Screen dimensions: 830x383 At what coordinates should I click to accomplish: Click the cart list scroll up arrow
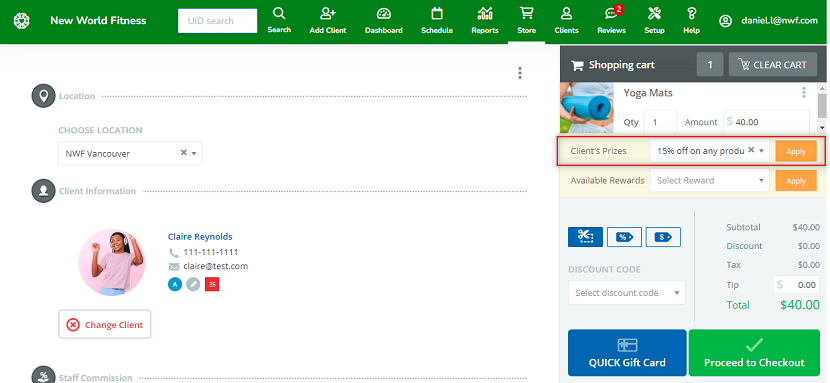(x=822, y=89)
